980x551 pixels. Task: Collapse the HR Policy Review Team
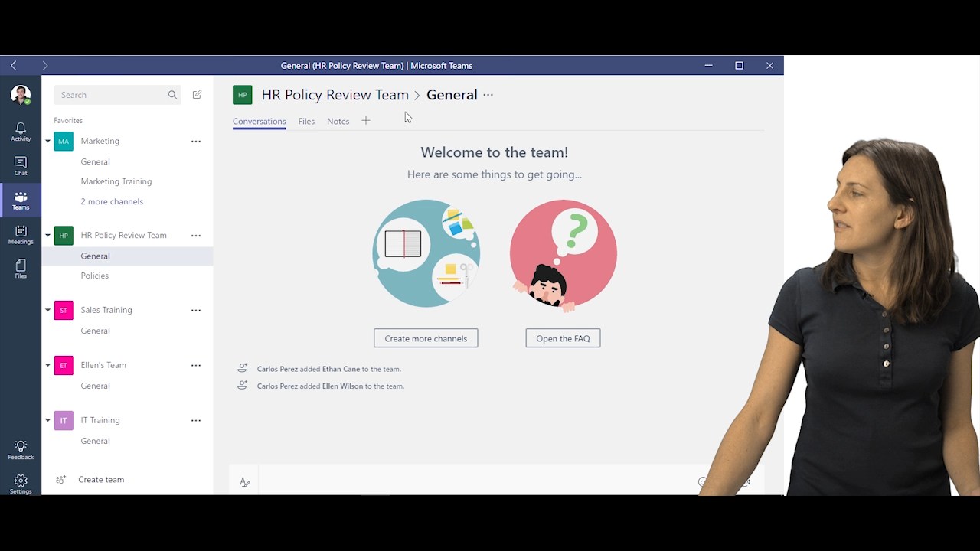(47, 236)
